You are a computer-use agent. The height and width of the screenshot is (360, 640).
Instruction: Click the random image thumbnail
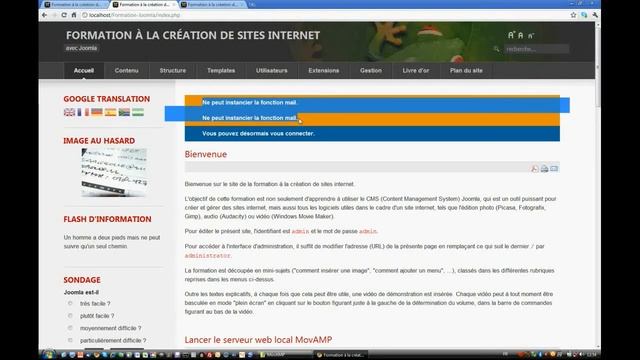114,172
